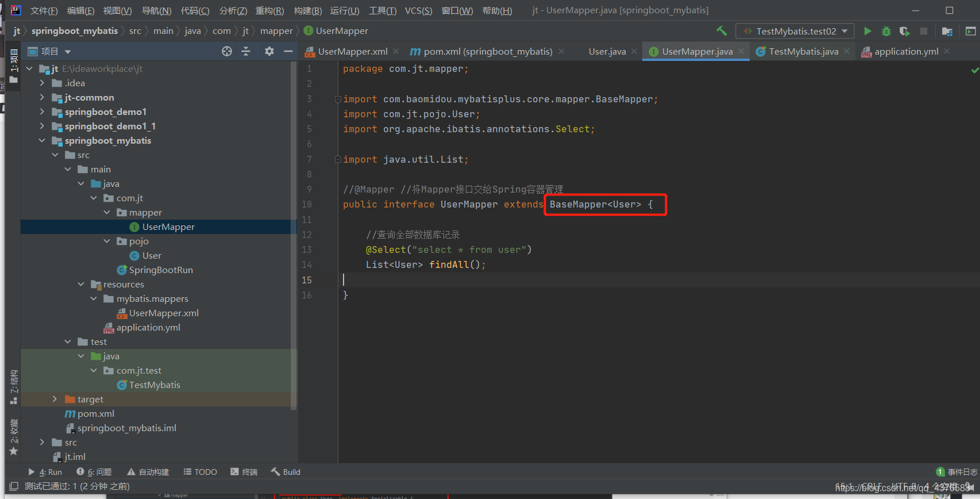
Task: Close the TestMybatis.java tab
Action: pyautogui.click(x=847, y=51)
